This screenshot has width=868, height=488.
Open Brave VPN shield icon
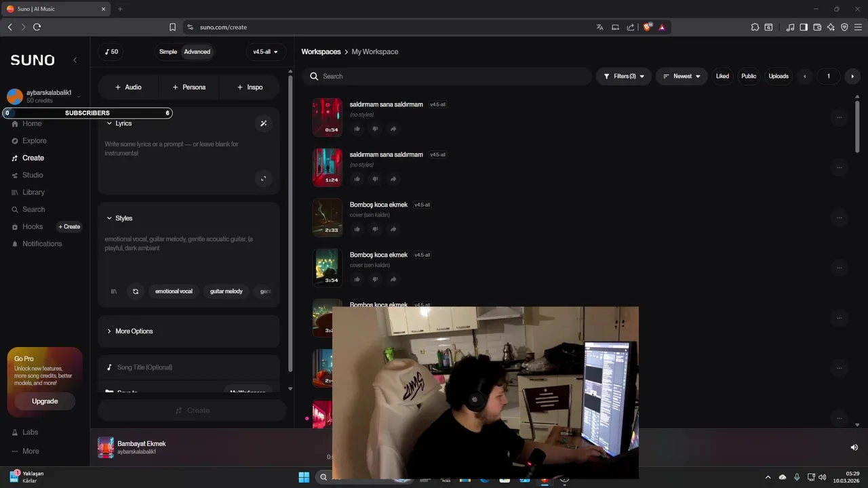click(x=844, y=27)
